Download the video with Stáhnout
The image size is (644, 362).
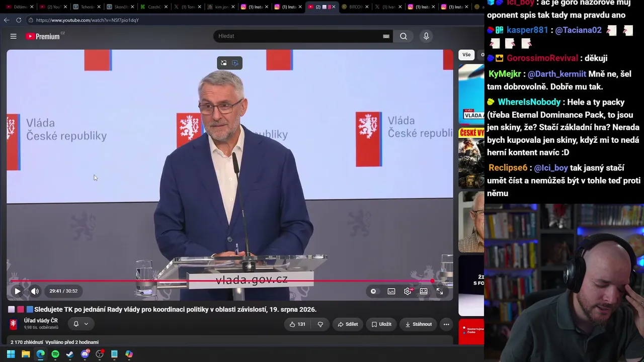click(x=418, y=324)
